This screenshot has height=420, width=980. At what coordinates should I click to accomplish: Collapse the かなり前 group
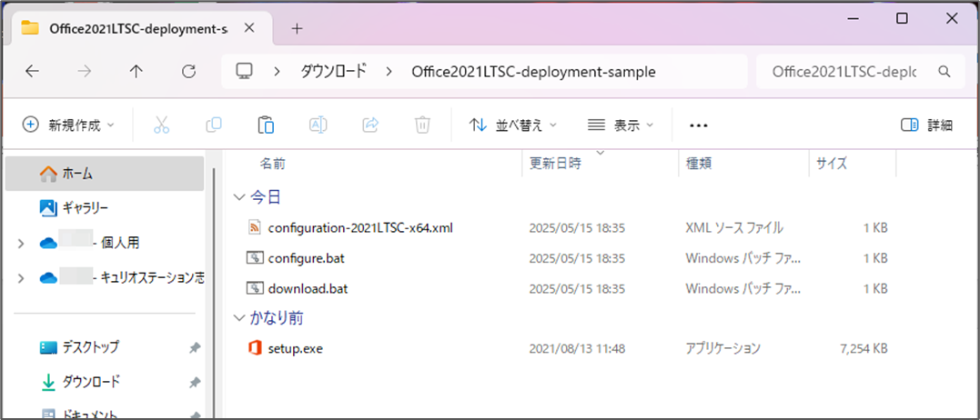239,318
